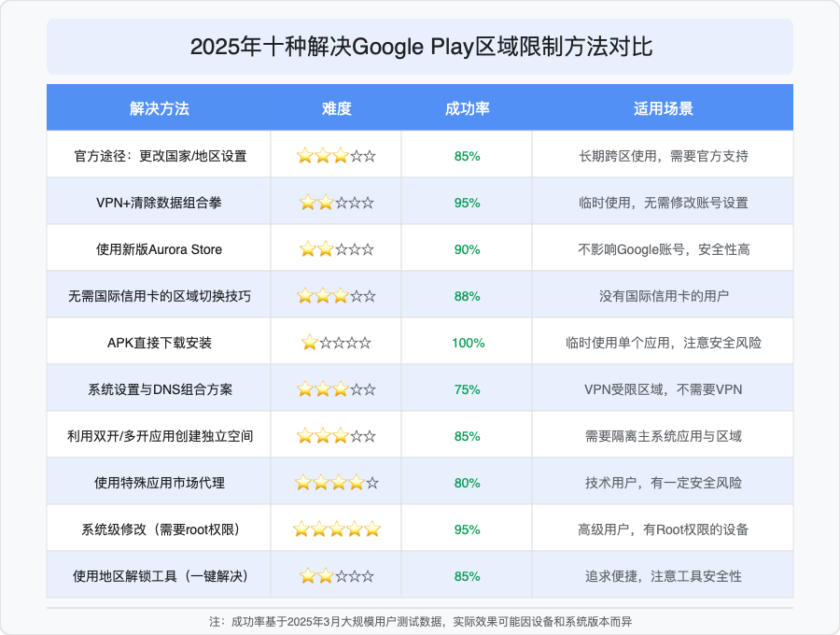Click '高级用户，有Root权限的设备' scenario cell
Viewport: 840px width, 635px height.
tap(664, 529)
